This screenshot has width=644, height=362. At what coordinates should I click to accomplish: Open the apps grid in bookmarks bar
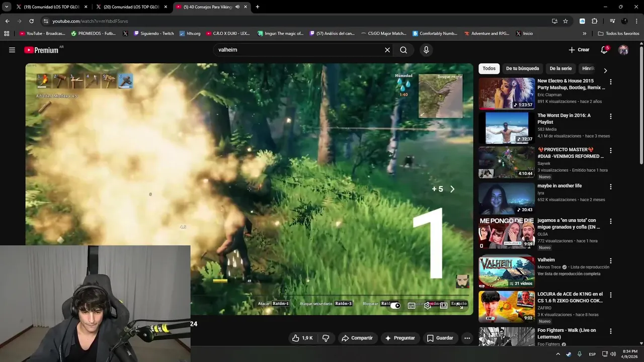[7, 34]
